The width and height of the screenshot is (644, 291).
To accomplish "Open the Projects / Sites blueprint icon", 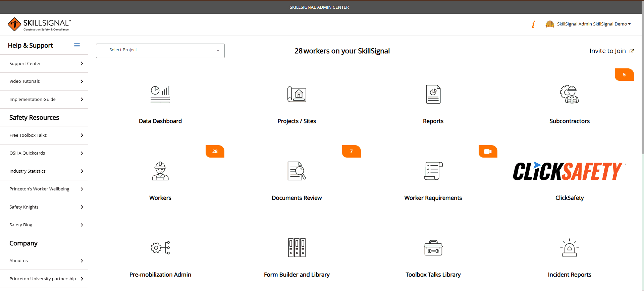I will [297, 94].
